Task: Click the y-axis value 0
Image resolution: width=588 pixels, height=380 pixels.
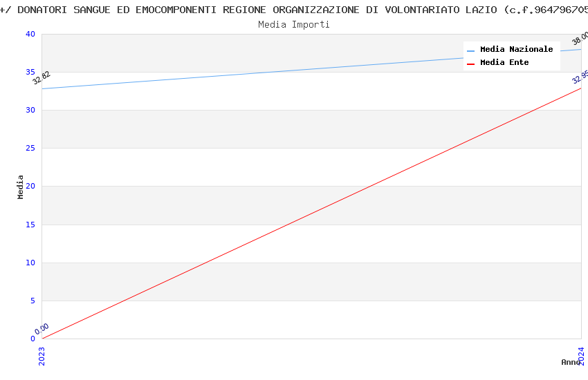Action: (33, 339)
